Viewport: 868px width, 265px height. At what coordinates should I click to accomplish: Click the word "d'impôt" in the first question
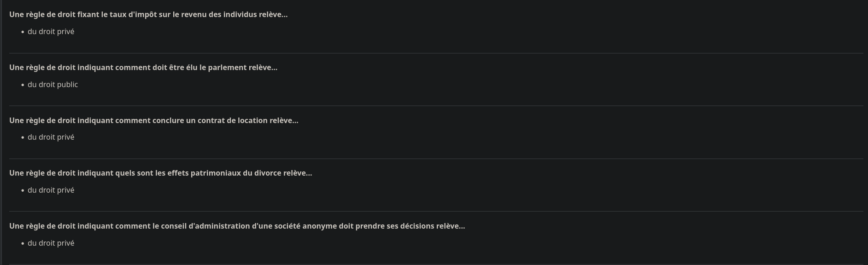[x=142, y=14]
